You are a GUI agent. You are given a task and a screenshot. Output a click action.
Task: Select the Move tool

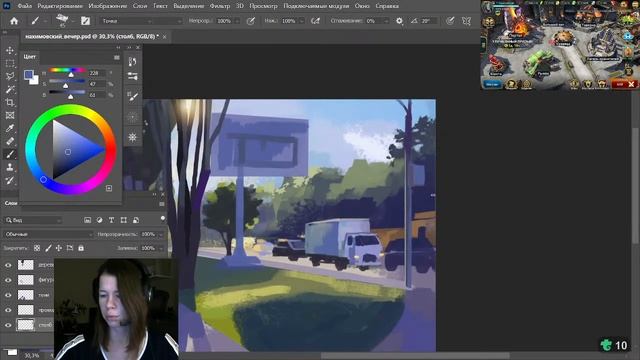point(10,50)
